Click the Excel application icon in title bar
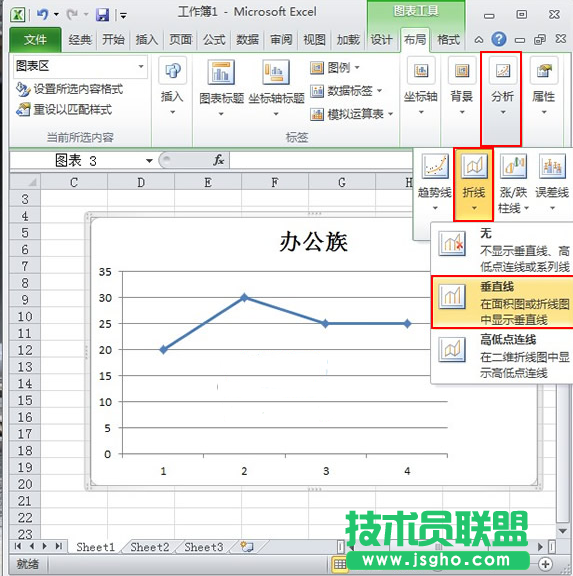The height and width of the screenshot is (576, 573). (18, 15)
